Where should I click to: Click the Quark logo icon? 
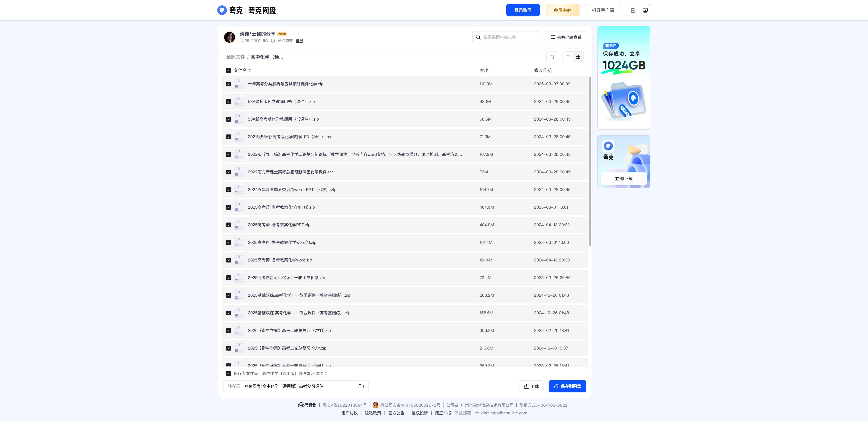tap(222, 10)
